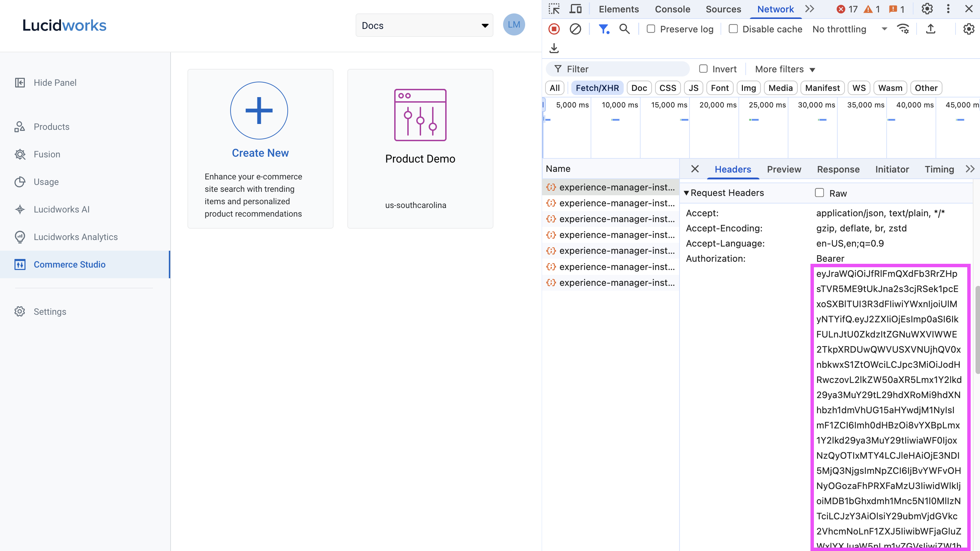Open DevTools main settings gear
Screen dimensions: 980x551
point(927,9)
